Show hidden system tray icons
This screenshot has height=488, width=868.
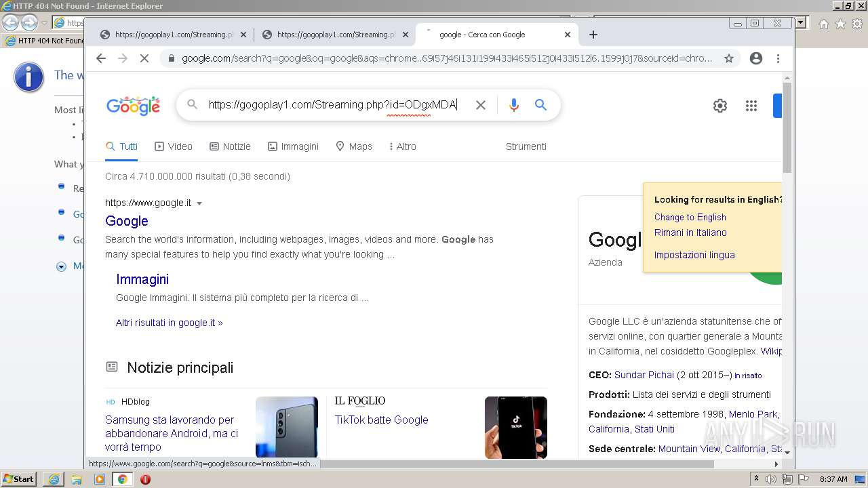click(x=756, y=479)
